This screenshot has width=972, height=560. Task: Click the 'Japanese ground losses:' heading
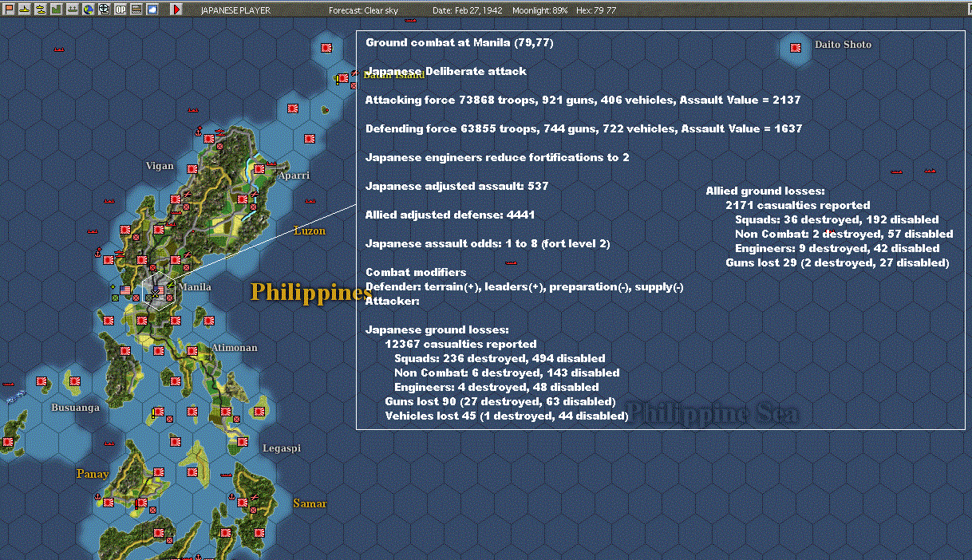437,329
